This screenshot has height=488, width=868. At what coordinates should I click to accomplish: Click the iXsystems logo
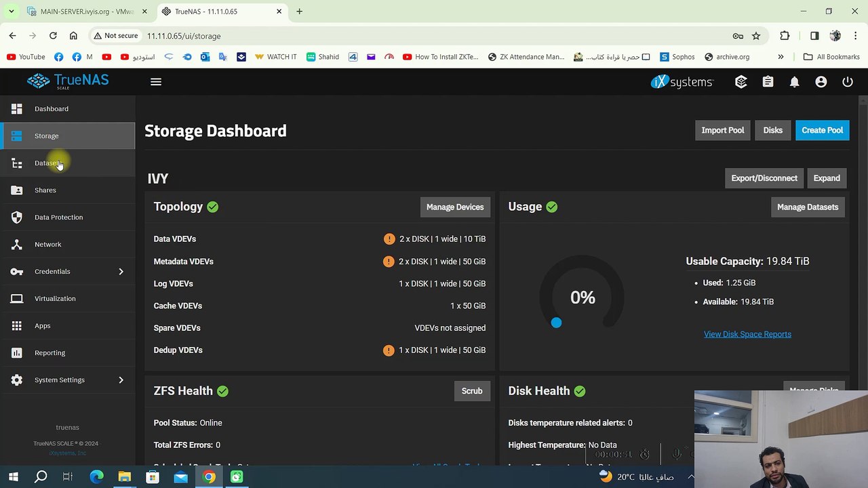coord(682,81)
